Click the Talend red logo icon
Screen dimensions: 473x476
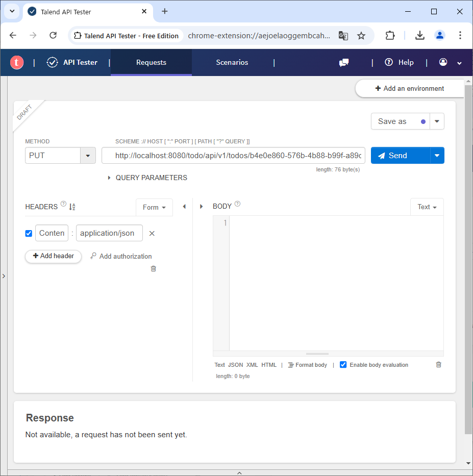(17, 62)
